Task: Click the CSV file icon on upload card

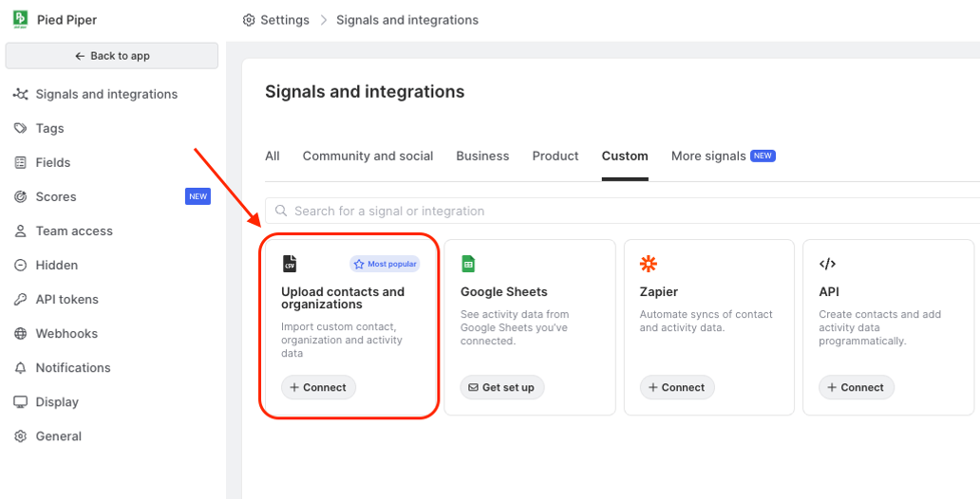Action: (290, 264)
